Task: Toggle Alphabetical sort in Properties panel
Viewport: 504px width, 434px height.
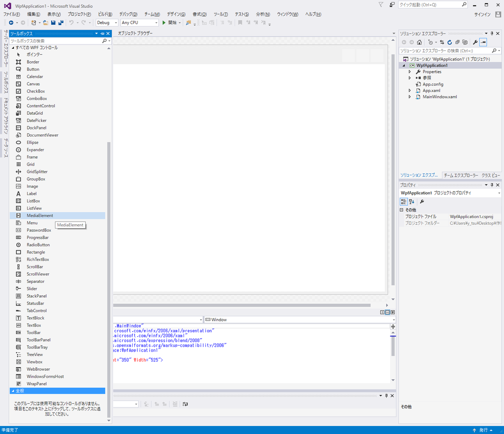Action: 412,201
